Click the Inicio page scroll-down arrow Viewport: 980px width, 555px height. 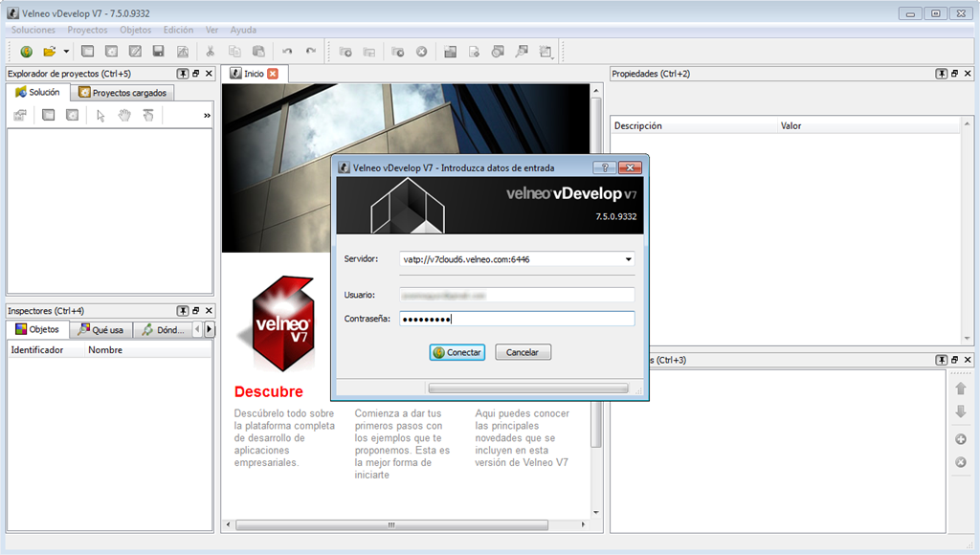coord(596,513)
